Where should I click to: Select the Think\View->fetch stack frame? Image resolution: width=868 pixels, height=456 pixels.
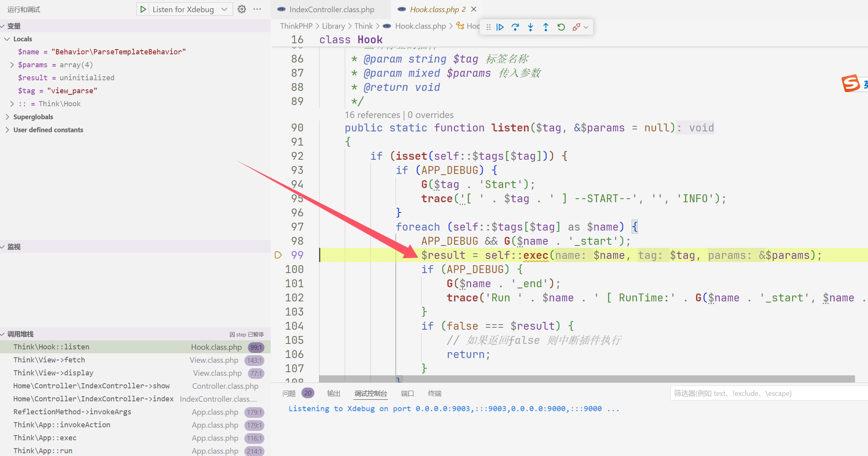pyautogui.click(x=49, y=360)
